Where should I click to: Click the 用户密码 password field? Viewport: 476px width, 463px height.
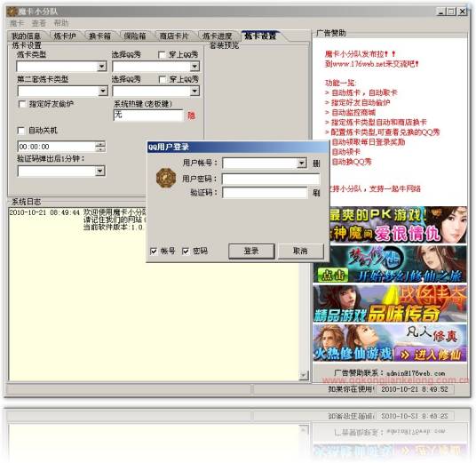271,179
